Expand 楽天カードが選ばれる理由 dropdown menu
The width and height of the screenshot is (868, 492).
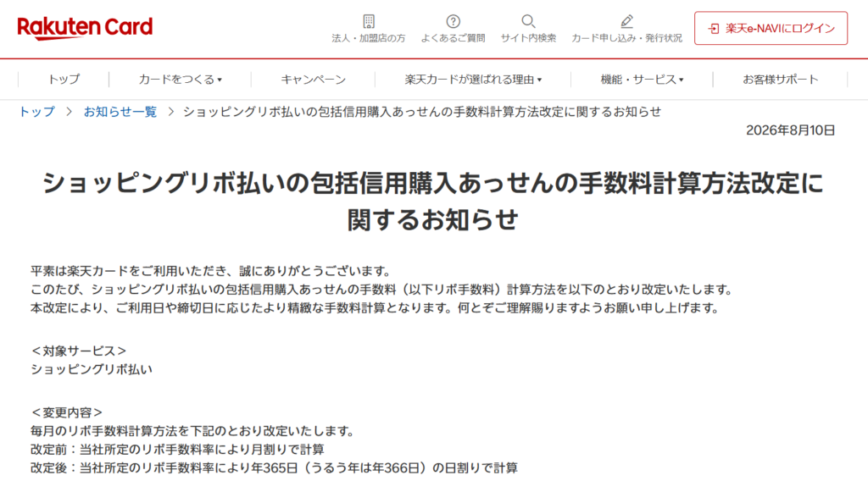tap(473, 79)
